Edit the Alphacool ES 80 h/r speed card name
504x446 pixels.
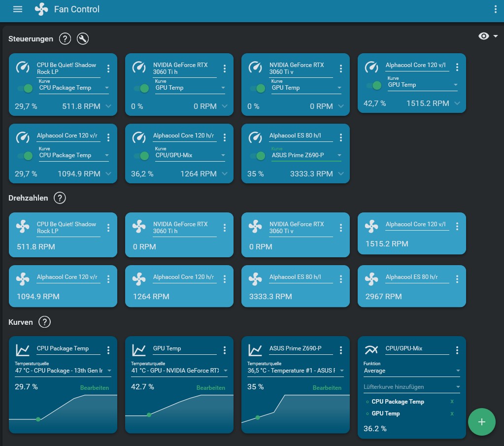417,277
